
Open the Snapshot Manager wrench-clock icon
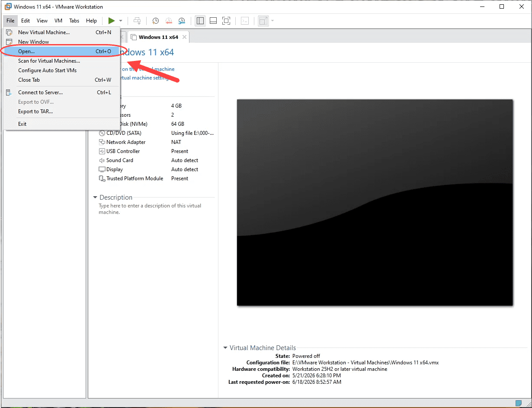[x=182, y=21]
